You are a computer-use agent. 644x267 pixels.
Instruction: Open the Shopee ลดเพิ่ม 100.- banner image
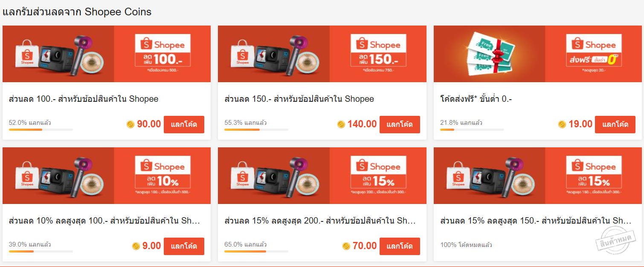tap(107, 54)
